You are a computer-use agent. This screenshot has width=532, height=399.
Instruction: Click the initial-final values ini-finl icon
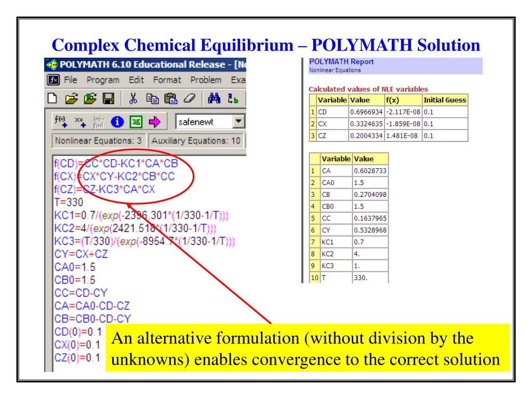coord(99,122)
